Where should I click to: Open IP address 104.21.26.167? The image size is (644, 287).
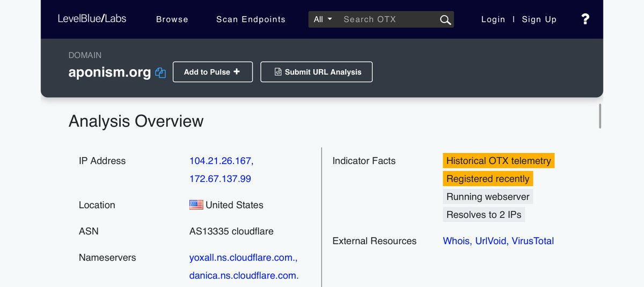(221, 161)
